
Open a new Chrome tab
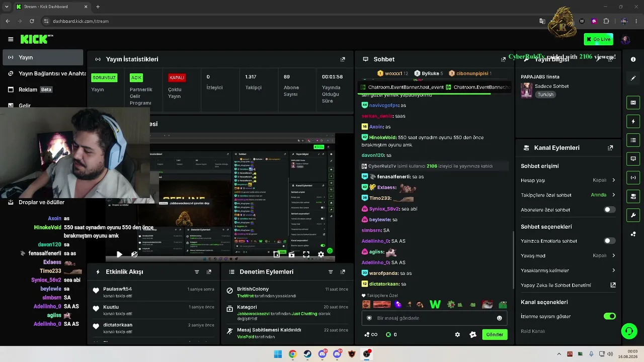tap(98, 7)
